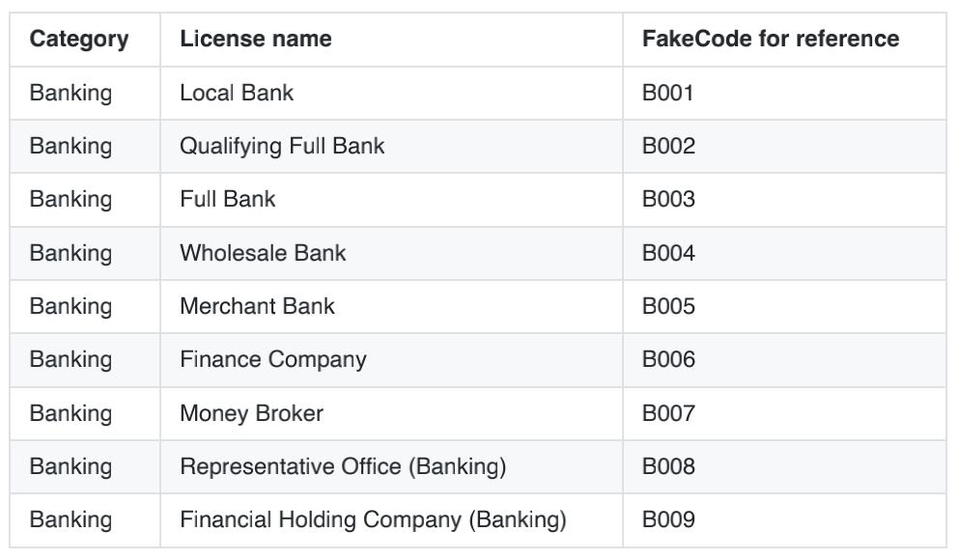
Task: Click the B008 code cell
Action: pyautogui.click(x=668, y=467)
